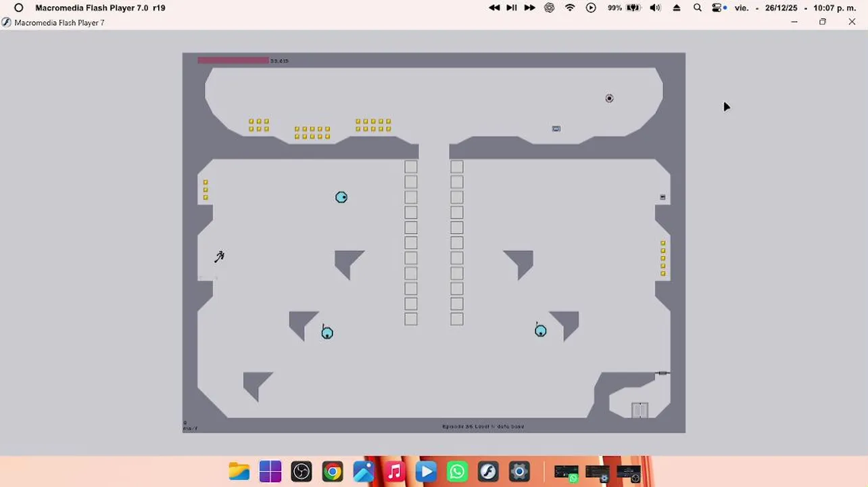Screen dimensions: 868x487
Task: Open the Music app in the dock
Action: [x=395, y=471]
